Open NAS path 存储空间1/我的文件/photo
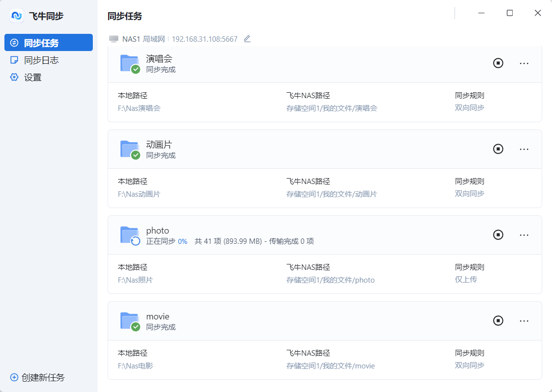Viewport: 552px width, 392px height. point(330,280)
